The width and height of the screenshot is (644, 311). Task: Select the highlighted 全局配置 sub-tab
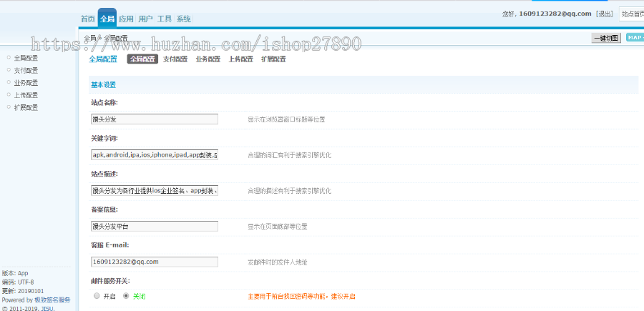pyautogui.click(x=142, y=59)
